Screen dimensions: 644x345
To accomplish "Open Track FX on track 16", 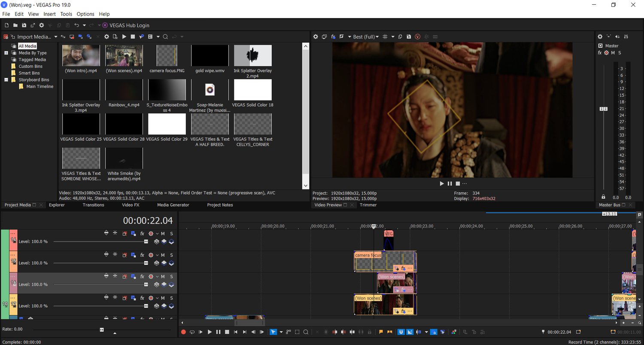I will (x=142, y=276).
